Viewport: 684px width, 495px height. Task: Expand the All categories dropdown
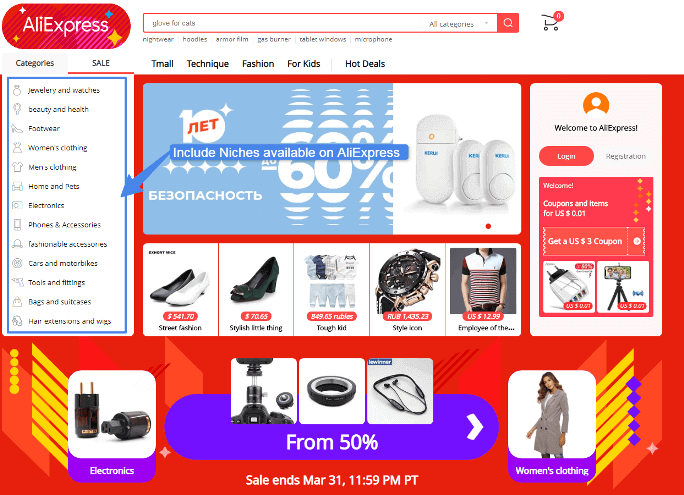coord(458,24)
